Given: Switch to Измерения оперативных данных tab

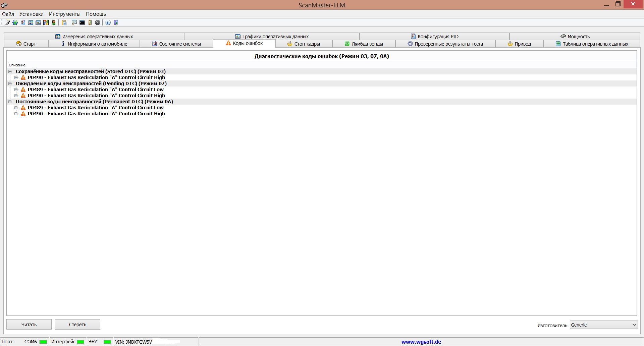Looking at the screenshot, I should 94,37.
